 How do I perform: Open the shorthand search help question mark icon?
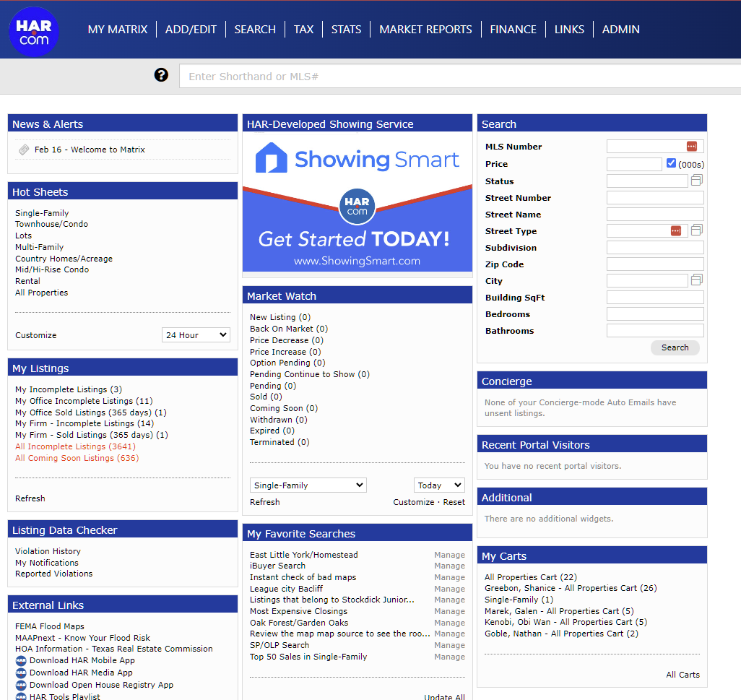(x=161, y=74)
